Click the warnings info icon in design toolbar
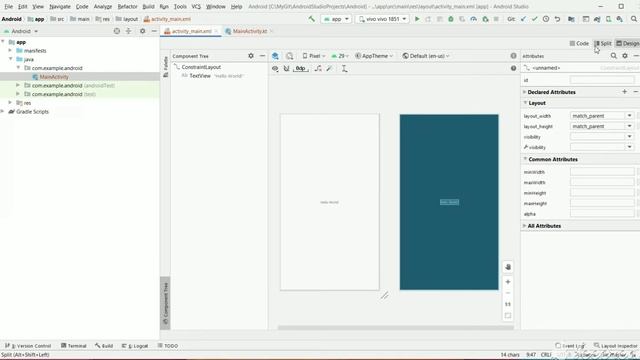 coord(513,56)
